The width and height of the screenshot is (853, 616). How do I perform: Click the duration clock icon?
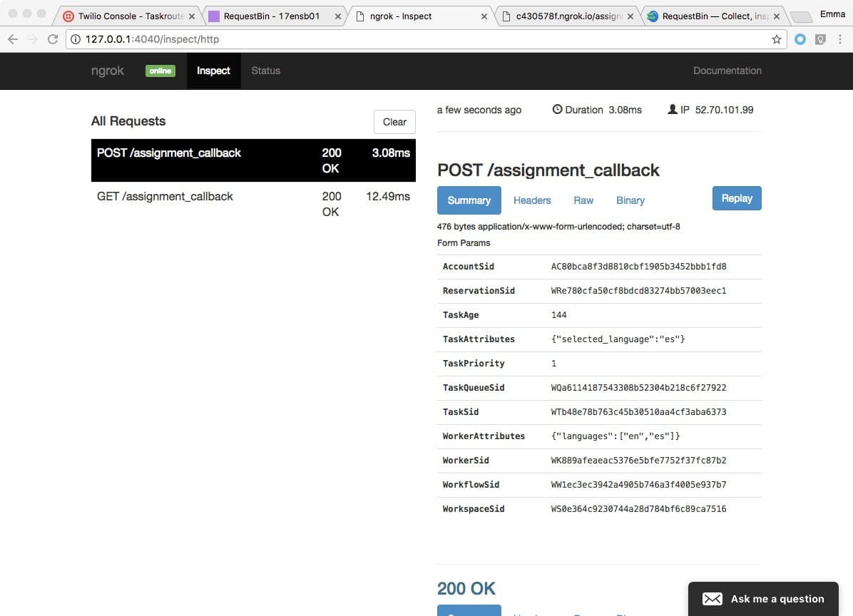557,109
